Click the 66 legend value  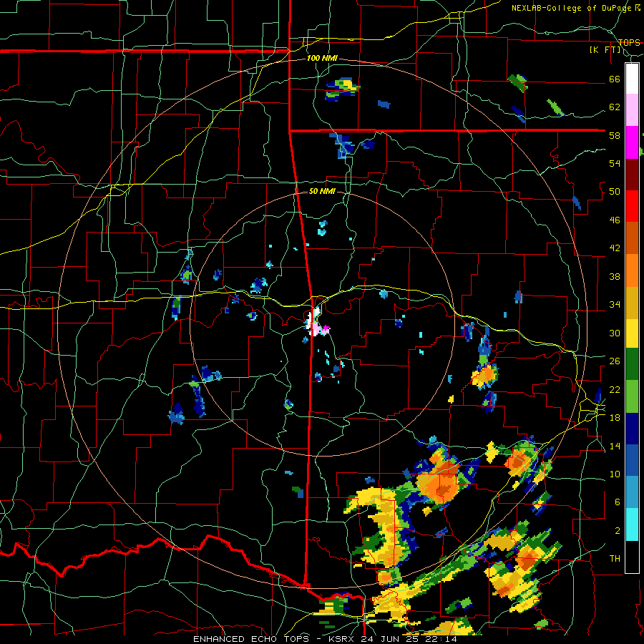tap(615, 79)
